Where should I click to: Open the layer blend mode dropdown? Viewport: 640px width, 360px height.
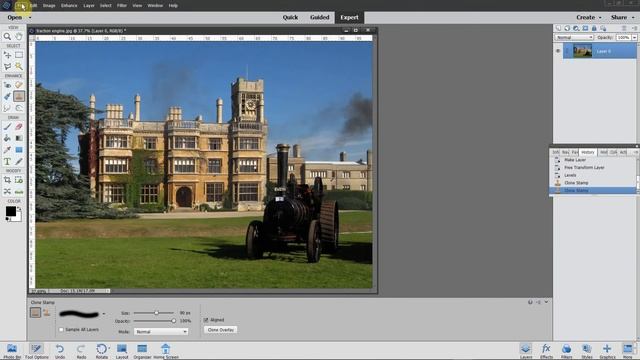pos(574,38)
